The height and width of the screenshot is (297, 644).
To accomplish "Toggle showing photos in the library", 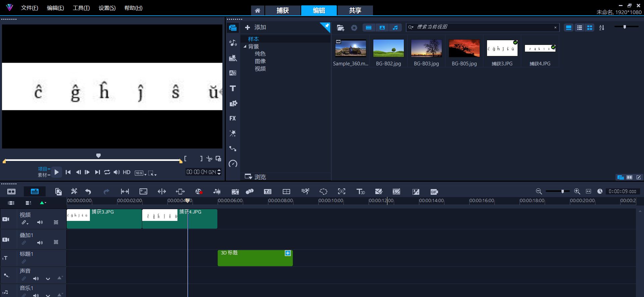I will (382, 27).
